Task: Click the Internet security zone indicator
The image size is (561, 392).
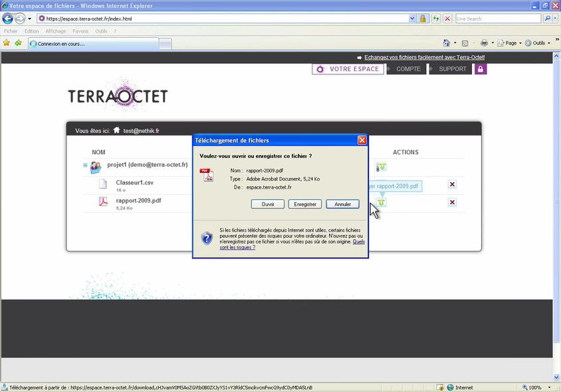Action: (461, 387)
